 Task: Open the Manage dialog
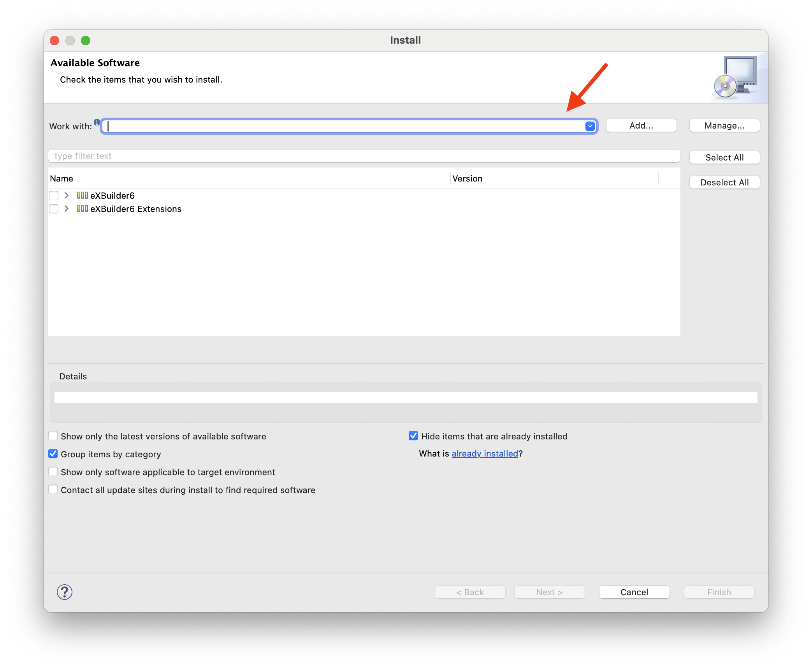click(724, 125)
